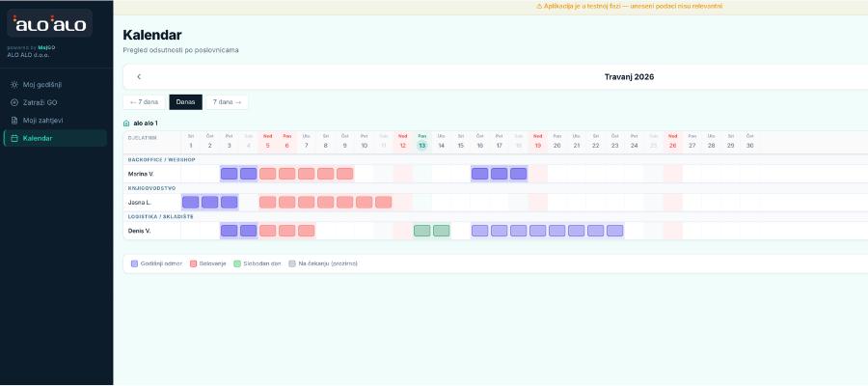Click the plus icon beside Zatraži GO
Screen dimensions: 868x386
[x=14, y=102]
